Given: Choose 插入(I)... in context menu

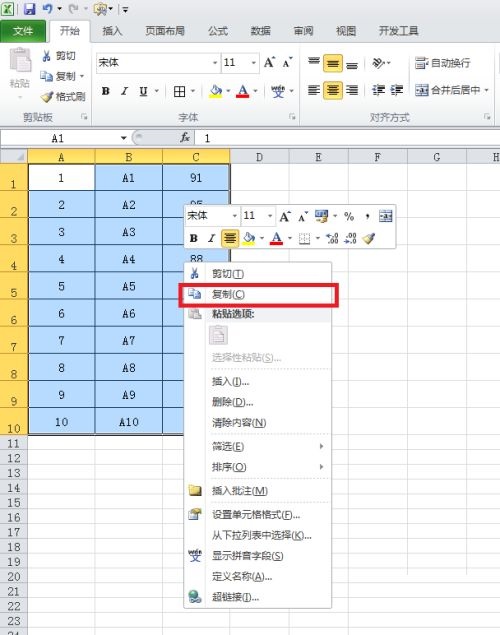Looking at the screenshot, I should (x=257, y=381).
